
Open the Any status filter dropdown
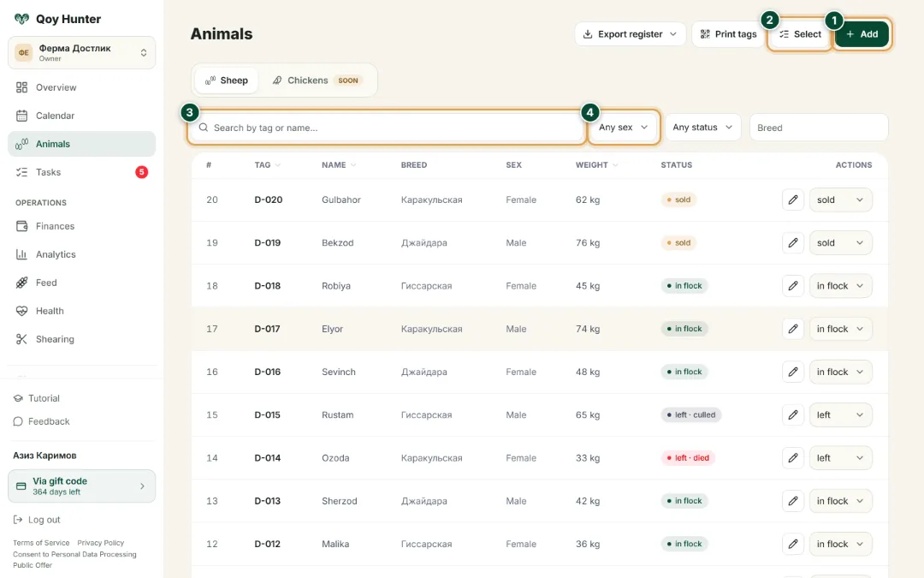[703, 128]
